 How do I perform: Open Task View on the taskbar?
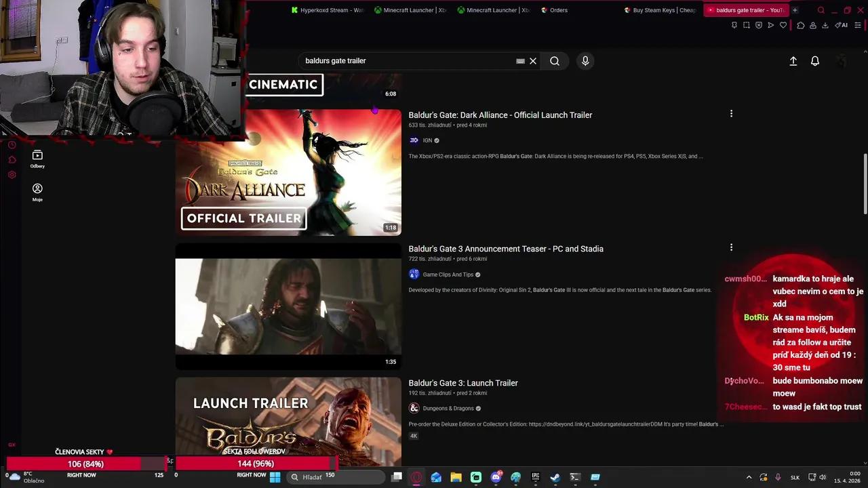point(397,477)
